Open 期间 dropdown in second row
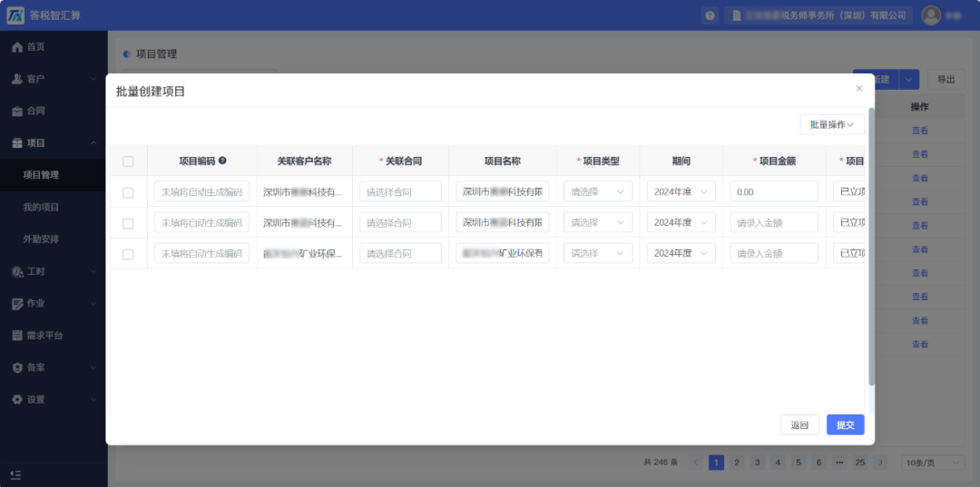980x487 pixels. click(681, 222)
